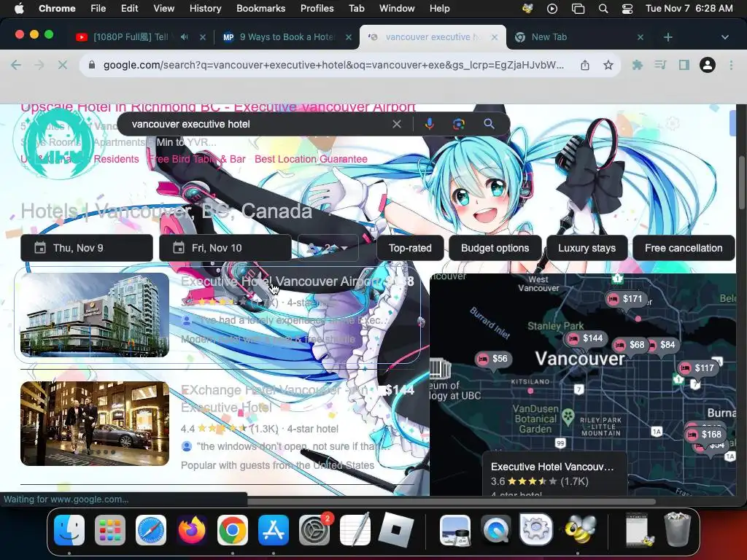Image resolution: width=747 pixels, height=560 pixels.
Task: Open Finder from the Dock
Action: [69, 530]
